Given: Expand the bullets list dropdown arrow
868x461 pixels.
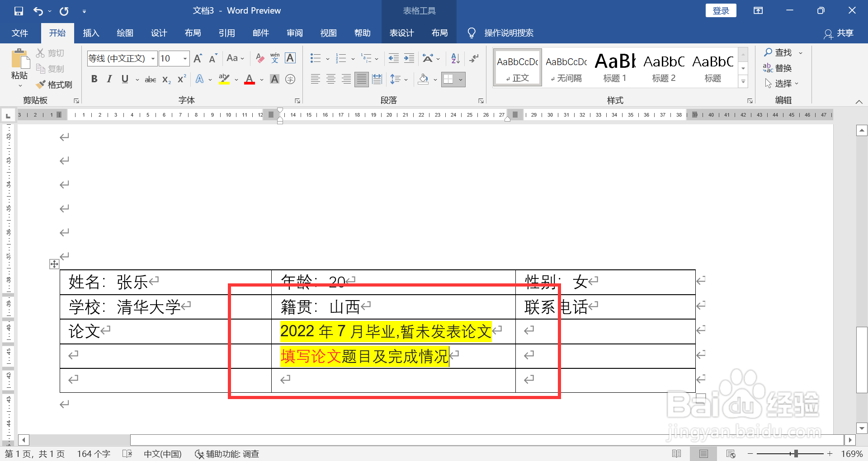Looking at the screenshot, I should (x=327, y=59).
